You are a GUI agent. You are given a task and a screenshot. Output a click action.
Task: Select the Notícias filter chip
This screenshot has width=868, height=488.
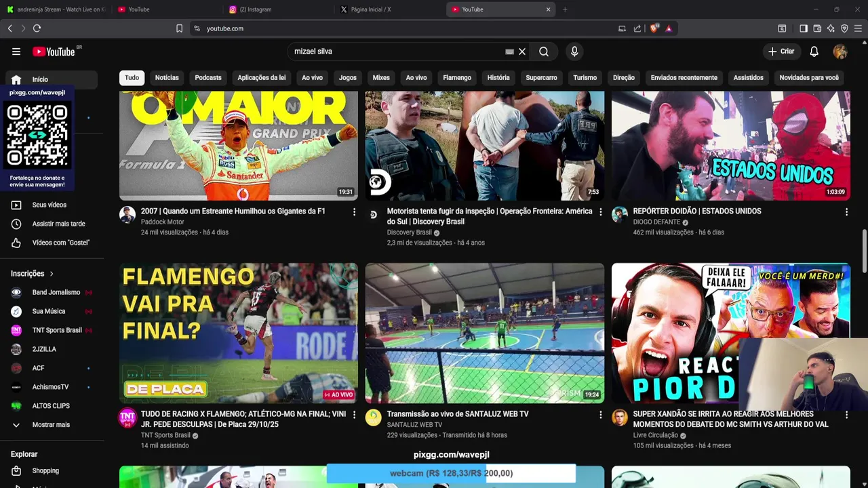(167, 78)
